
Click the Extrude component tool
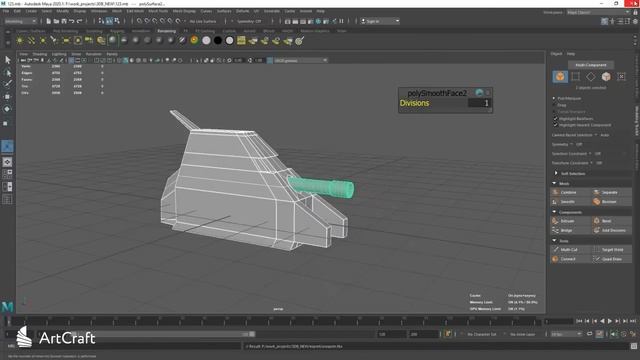(570, 221)
